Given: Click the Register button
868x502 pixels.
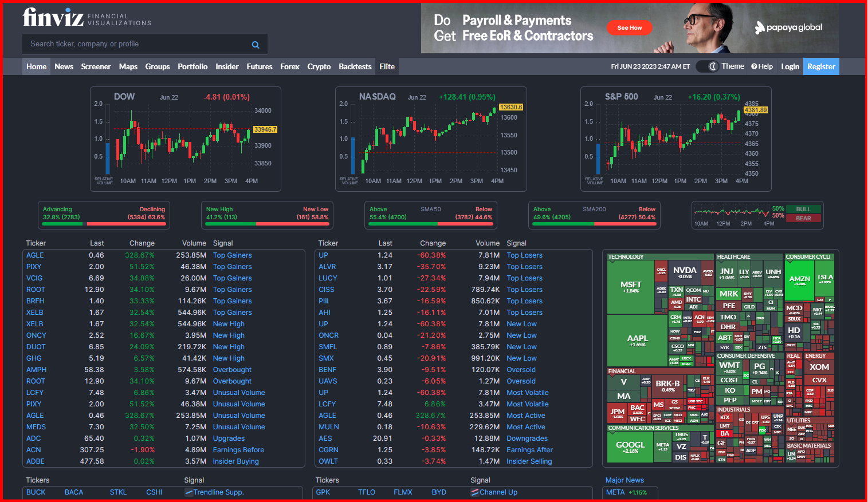Looking at the screenshot, I should pyautogui.click(x=821, y=66).
